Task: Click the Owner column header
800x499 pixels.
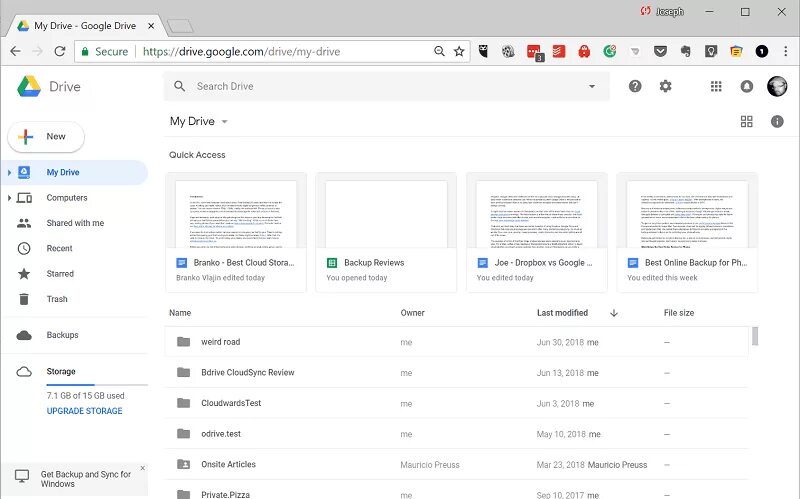Action: click(x=412, y=313)
